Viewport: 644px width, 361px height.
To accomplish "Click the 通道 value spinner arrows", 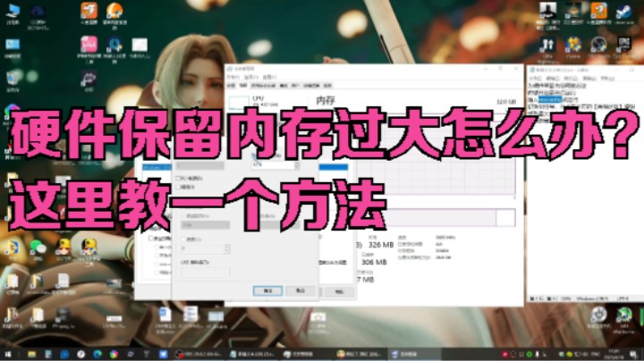I will pos(226,248).
